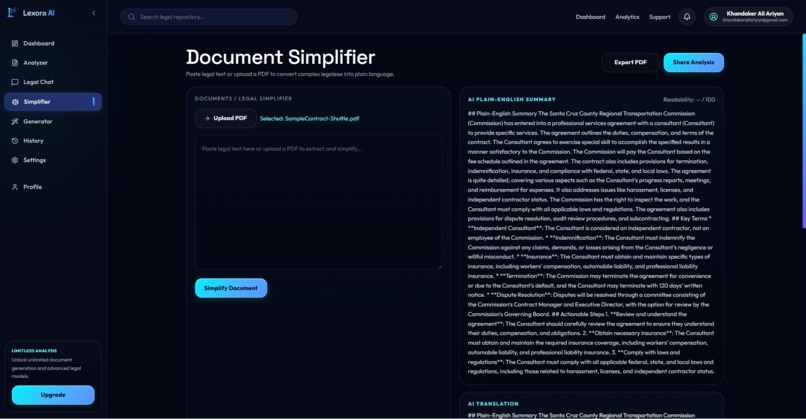This screenshot has width=806, height=419.
Task: Open the History sidebar item
Action: click(53, 141)
